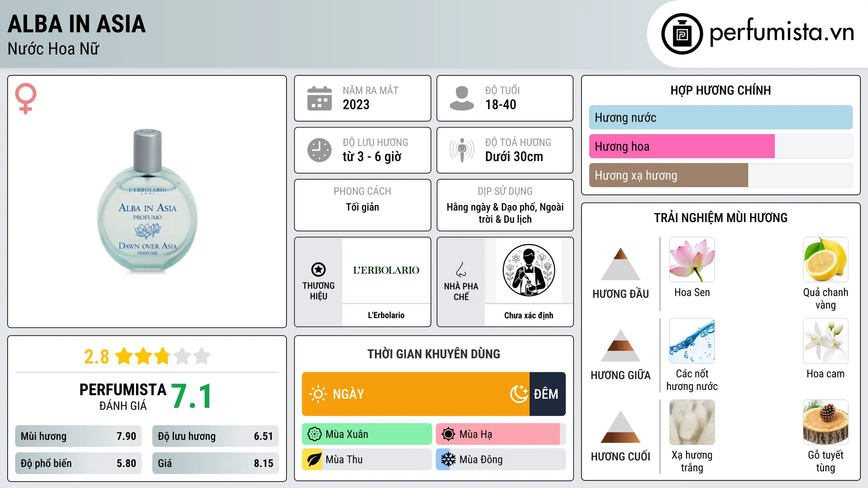Click the brown Hương xạ hương accord bar
This screenshot has width=868, height=488.
click(x=668, y=175)
